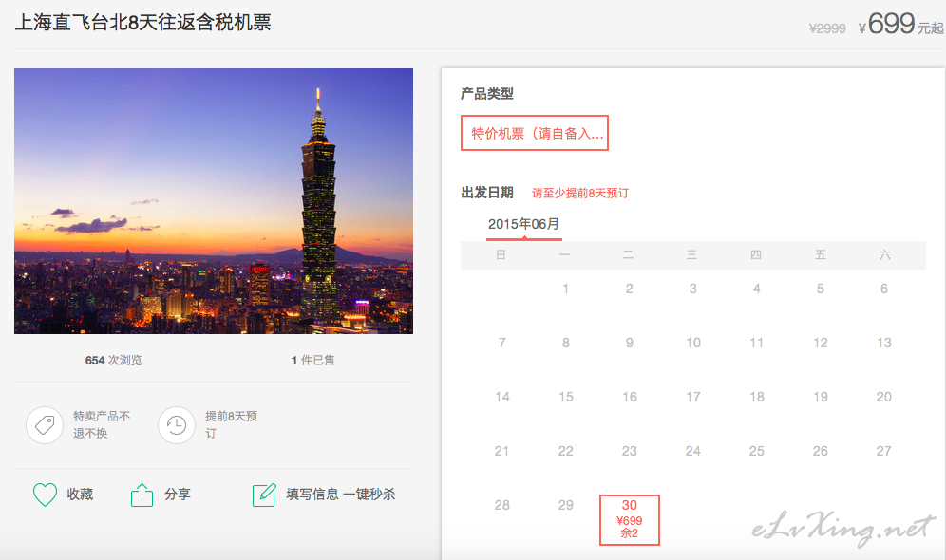
Task: Click weekday header 三
Action: tap(692, 255)
